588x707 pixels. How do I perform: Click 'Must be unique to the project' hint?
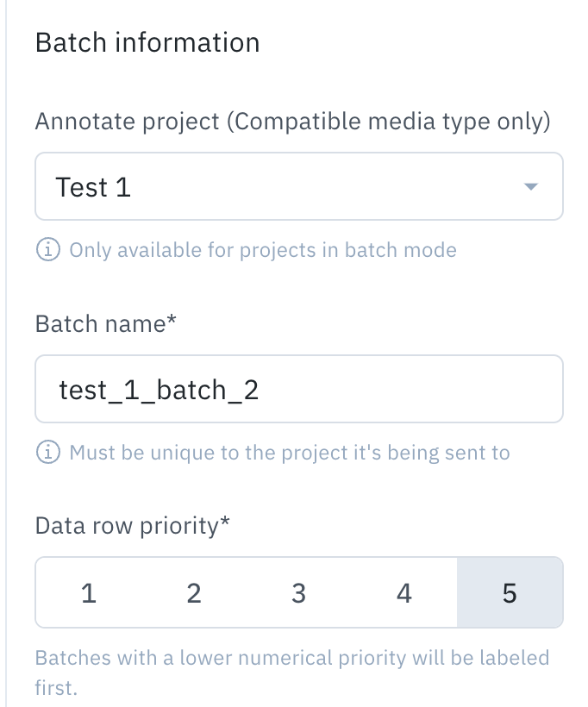290,453
